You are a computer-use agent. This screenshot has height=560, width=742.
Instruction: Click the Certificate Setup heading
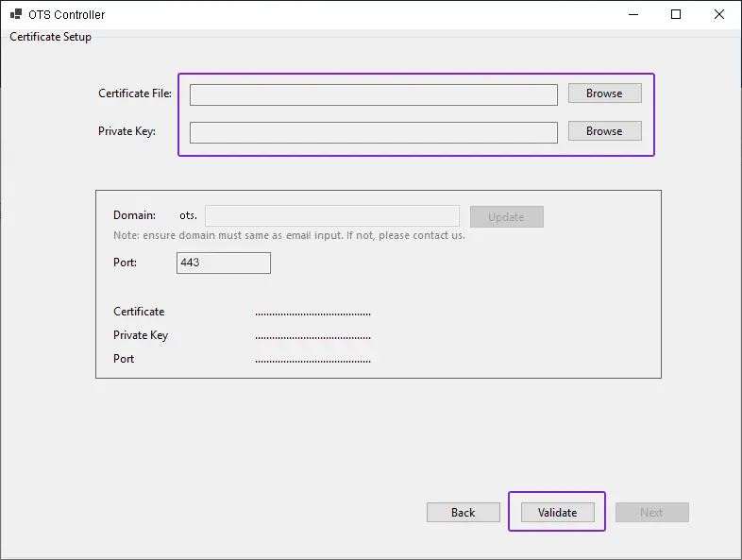point(51,37)
